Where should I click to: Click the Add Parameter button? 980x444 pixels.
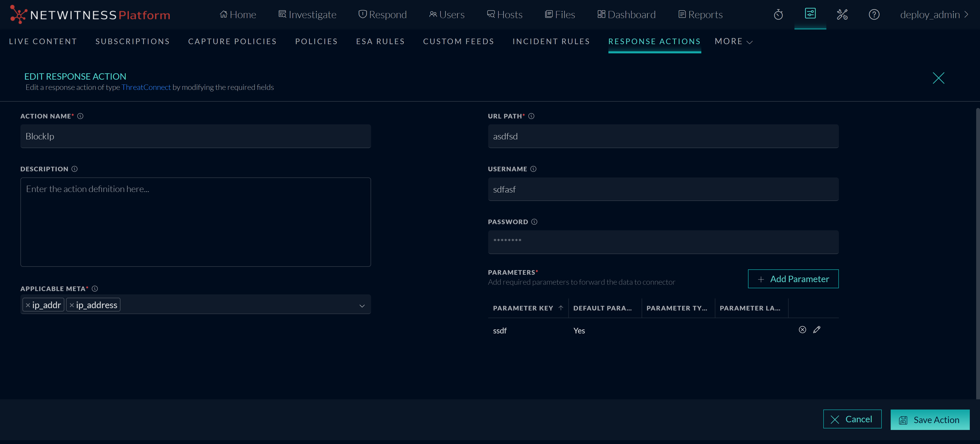[x=793, y=279]
